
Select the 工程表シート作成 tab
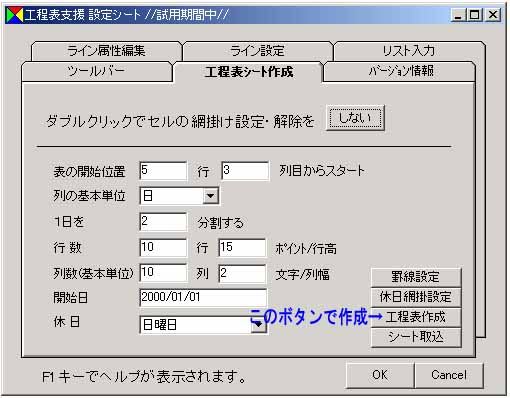point(248,72)
